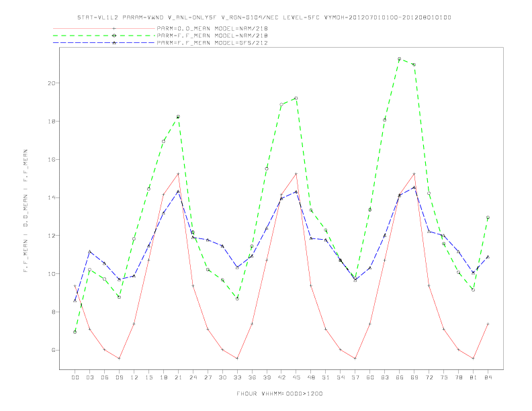The height and width of the screenshot is (411, 532).
Task: Click y-axis tick label 14
Action: coord(51,197)
